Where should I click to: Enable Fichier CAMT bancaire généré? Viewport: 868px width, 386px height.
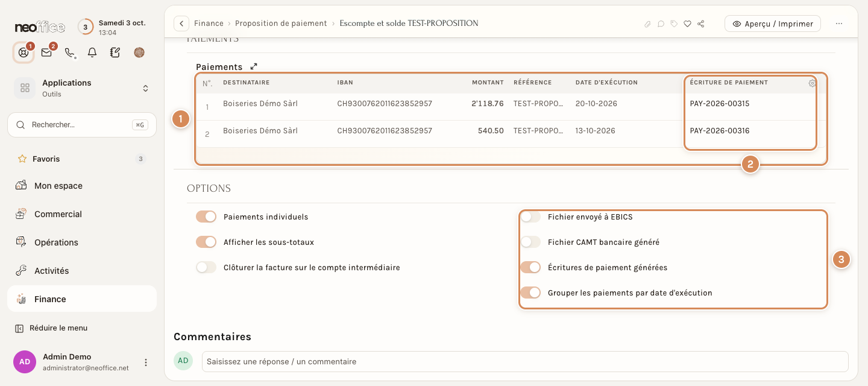[530, 242]
